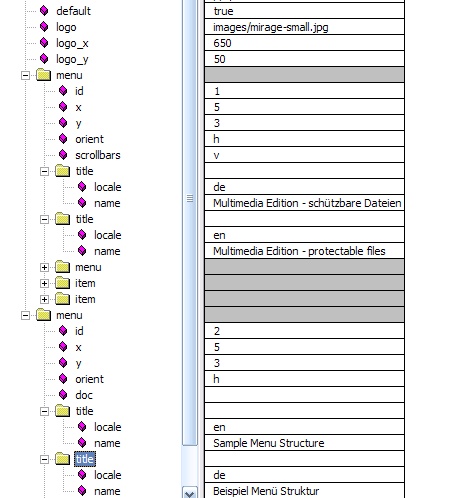476x498 pixels.
Task: Click the doc attribute diamond icon
Action: tap(63, 395)
